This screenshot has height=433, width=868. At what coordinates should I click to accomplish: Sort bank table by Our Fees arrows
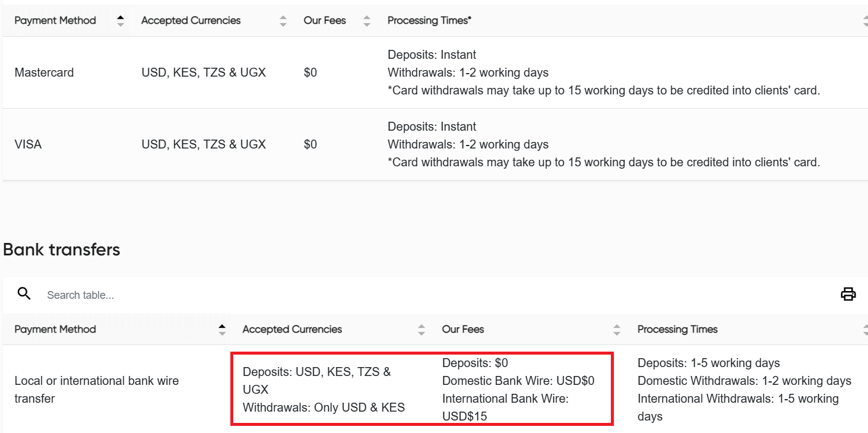coord(617,330)
